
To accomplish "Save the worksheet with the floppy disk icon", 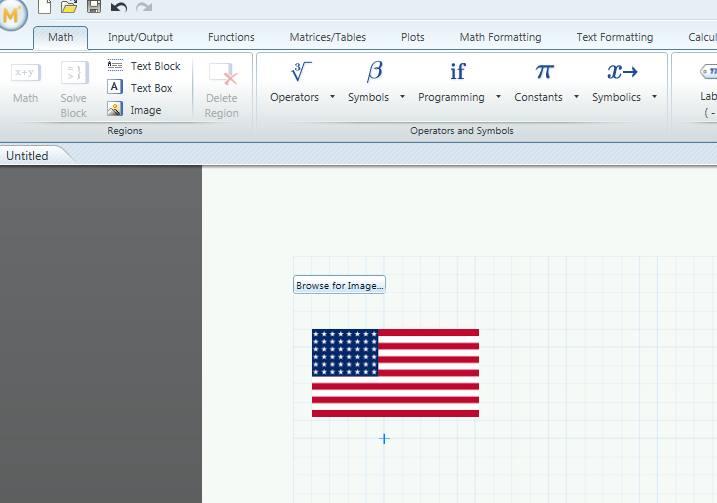I will coord(94,6).
